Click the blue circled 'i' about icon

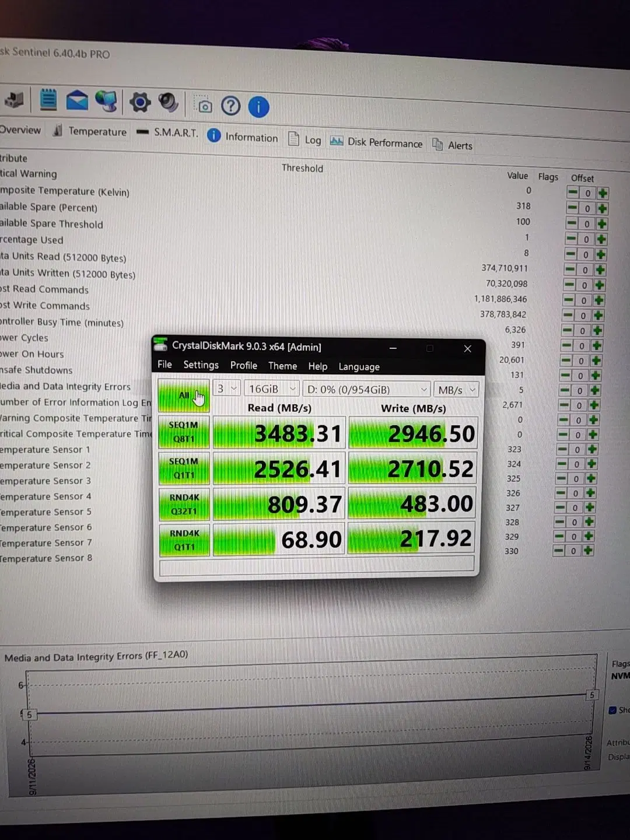[x=258, y=107]
